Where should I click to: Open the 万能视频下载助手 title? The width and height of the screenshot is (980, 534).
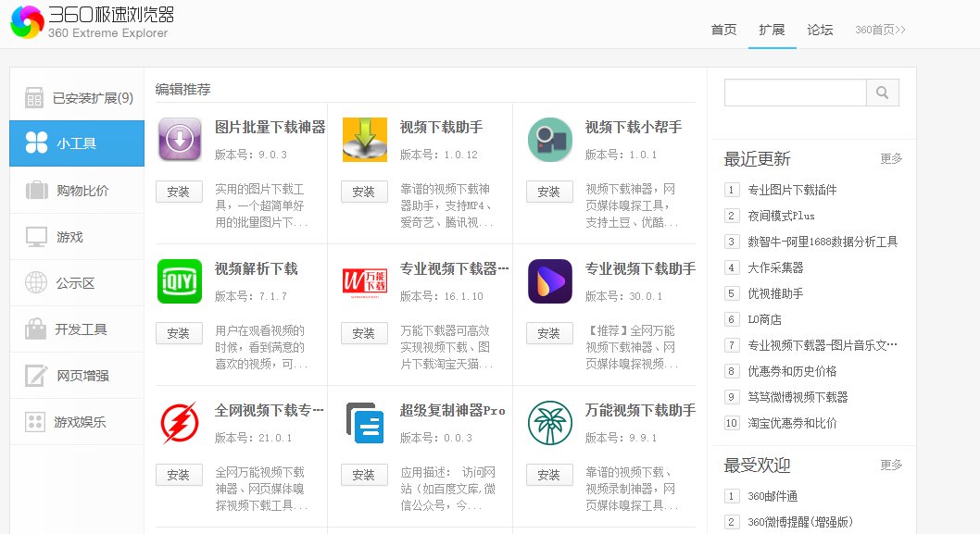point(640,411)
